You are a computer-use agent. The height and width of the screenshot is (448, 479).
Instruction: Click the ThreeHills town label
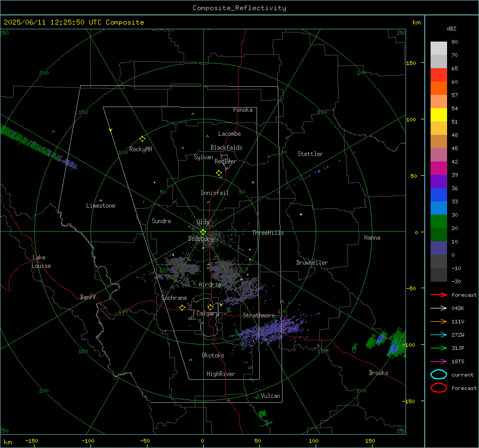click(268, 233)
